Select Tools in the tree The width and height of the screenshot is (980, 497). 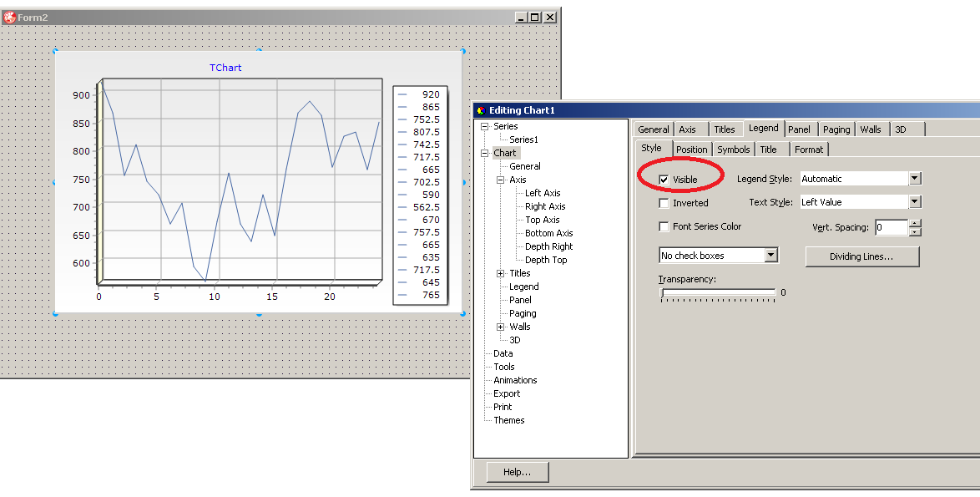[x=504, y=367]
